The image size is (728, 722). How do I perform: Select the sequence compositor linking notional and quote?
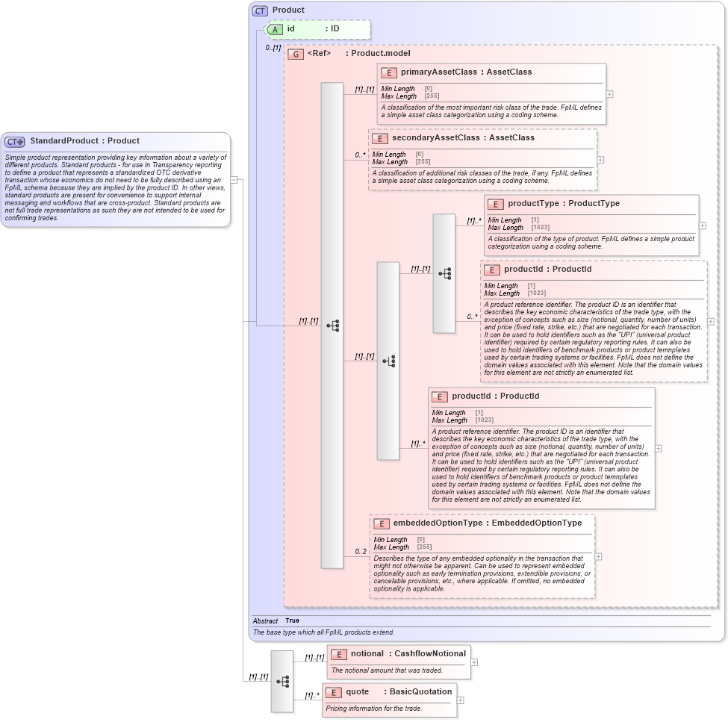[282, 682]
